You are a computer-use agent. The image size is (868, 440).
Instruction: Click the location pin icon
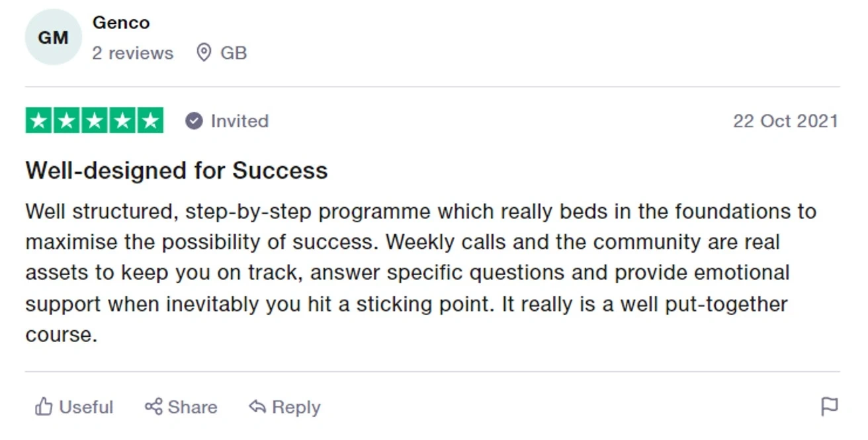pyautogui.click(x=204, y=53)
